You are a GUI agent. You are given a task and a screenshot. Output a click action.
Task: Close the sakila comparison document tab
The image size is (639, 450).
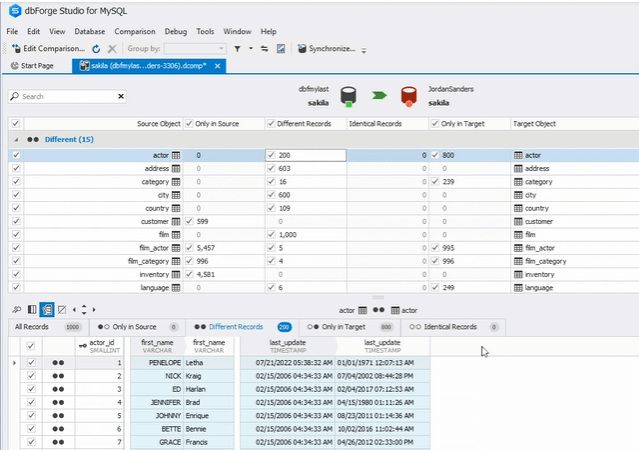point(218,66)
